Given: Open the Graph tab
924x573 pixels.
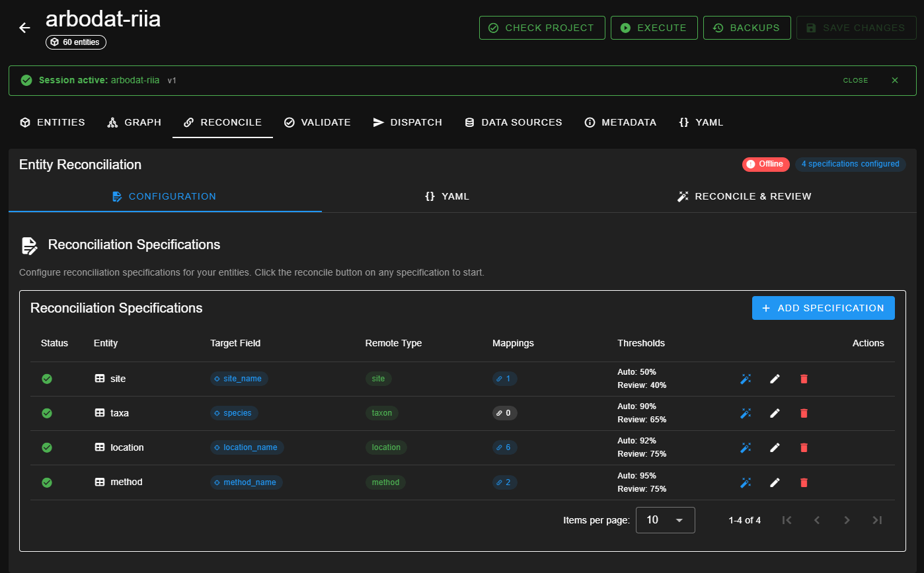Looking at the screenshot, I should [134, 122].
